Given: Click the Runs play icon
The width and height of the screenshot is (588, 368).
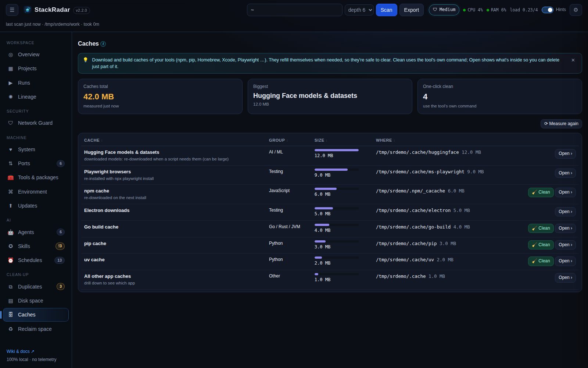Looking at the screenshot, I should (11, 83).
